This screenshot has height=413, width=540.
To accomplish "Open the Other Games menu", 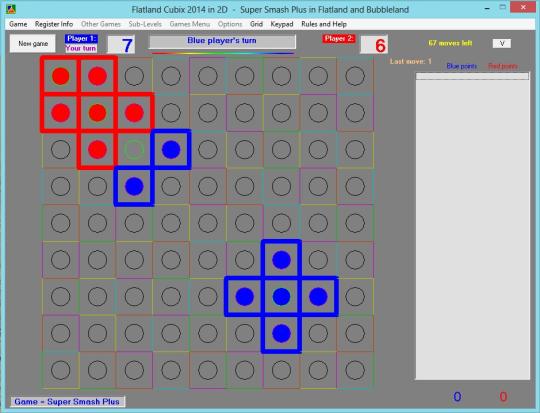I will (x=101, y=24).
